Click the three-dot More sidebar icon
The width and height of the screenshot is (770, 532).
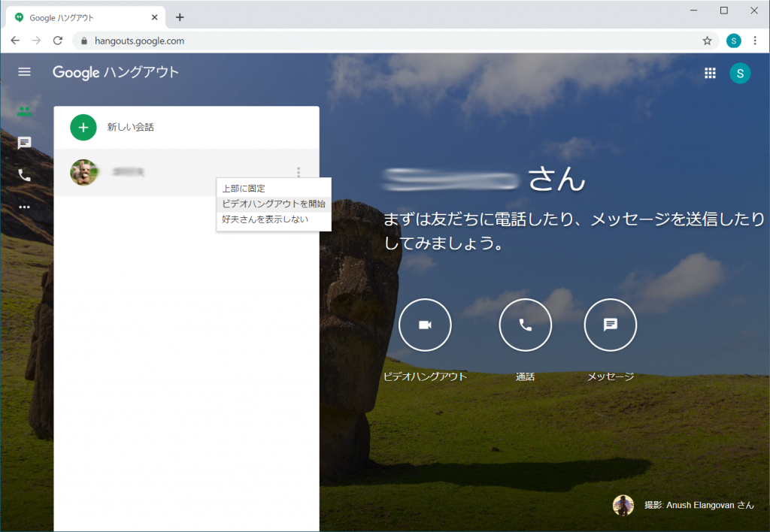(x=25, y=207)
